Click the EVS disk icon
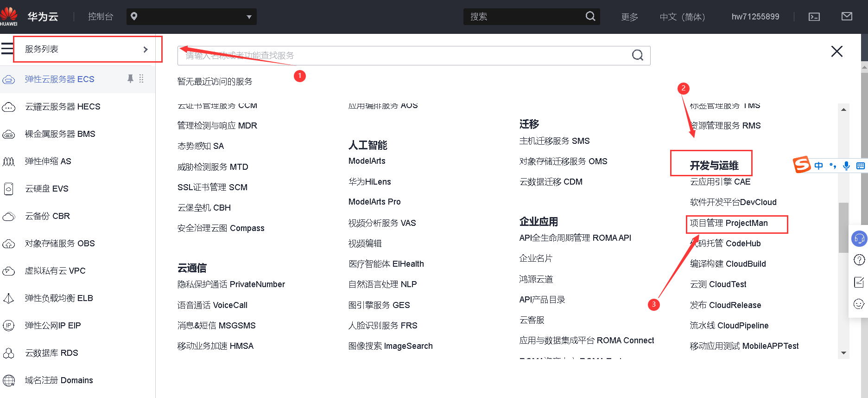 click(x=8, y=189)
